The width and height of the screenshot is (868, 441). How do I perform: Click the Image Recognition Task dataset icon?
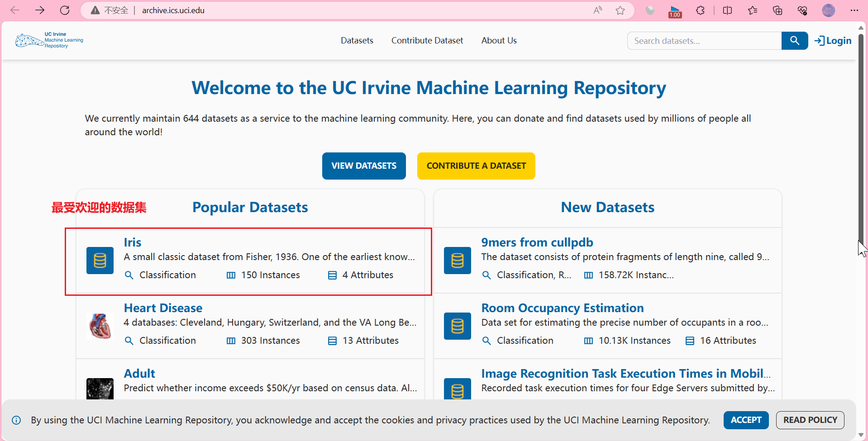tap(458, 389)
